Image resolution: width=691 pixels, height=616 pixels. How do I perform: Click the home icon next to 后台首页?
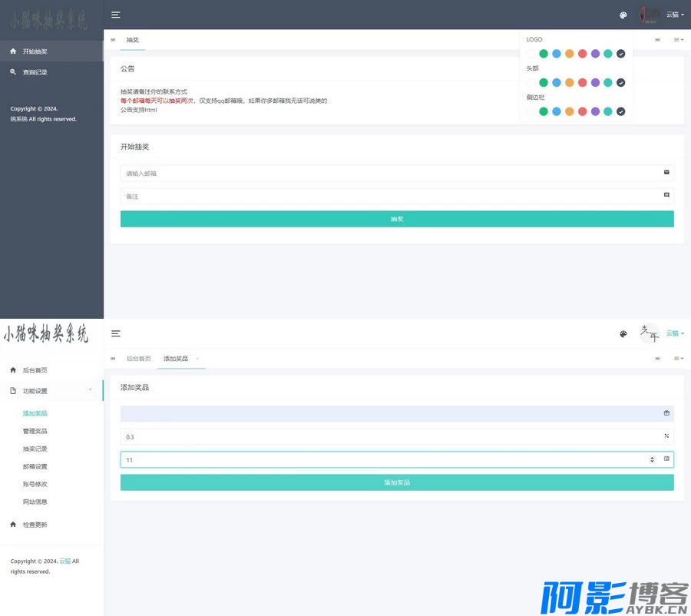click(x=13, y=370)
